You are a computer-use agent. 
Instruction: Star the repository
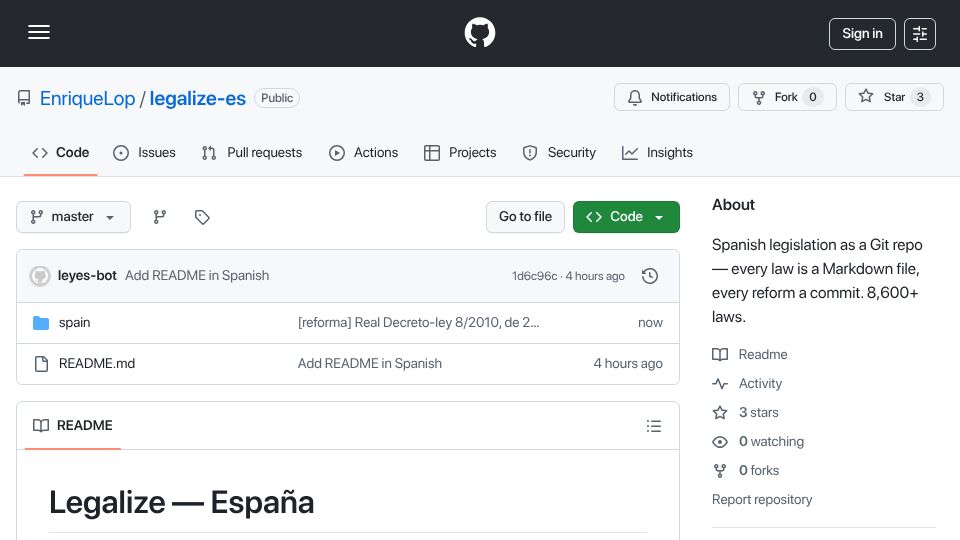tap(894, 97)
